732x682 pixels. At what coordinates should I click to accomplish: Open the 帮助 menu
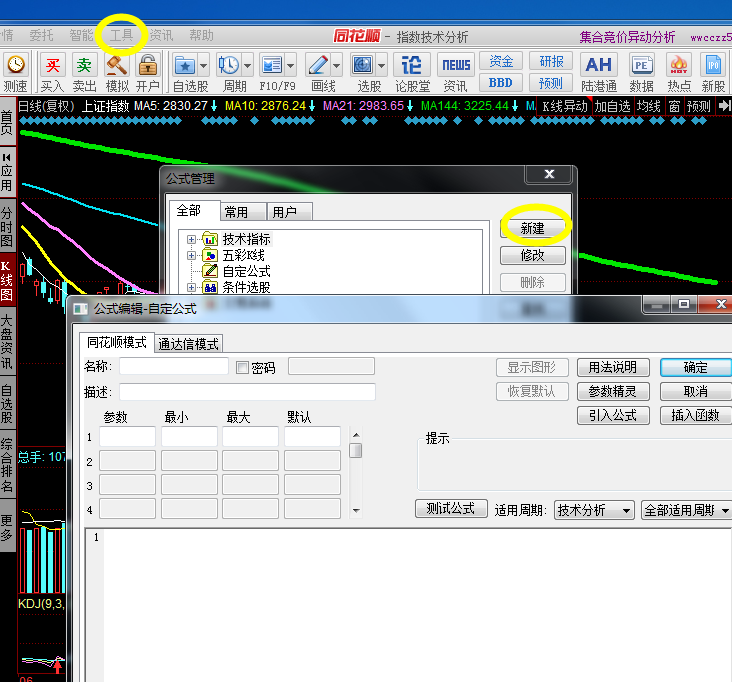point(202,35)
